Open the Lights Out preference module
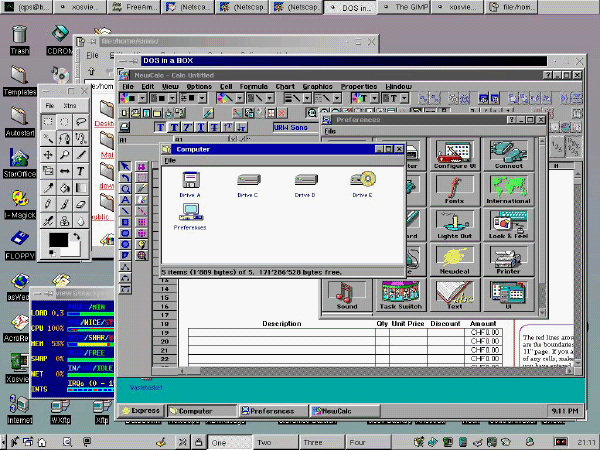This screenshot has width=600, height=450. [455, 224]
